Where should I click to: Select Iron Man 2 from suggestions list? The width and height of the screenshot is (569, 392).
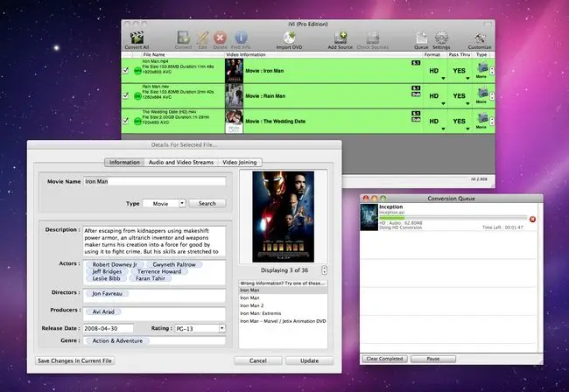pos(283,305)
